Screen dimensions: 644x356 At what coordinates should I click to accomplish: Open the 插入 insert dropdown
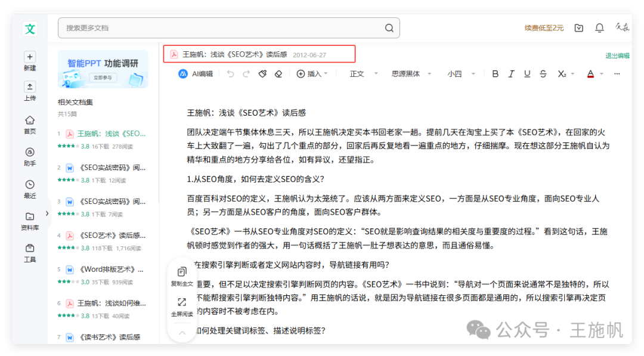[311, 73]
